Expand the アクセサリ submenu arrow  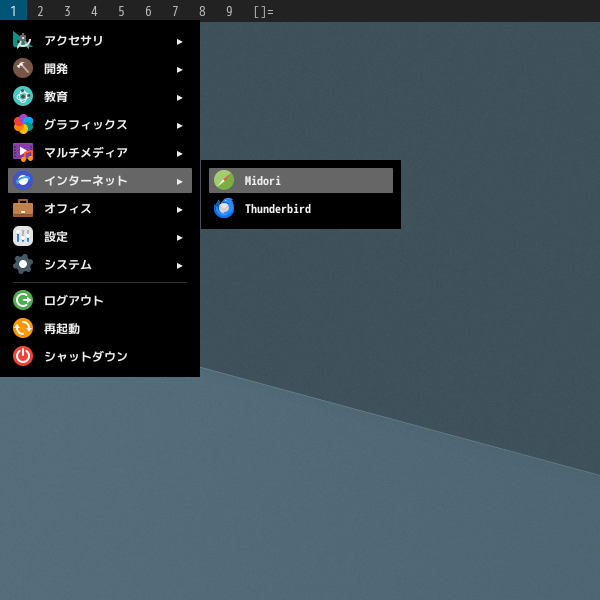coord(179,42)
